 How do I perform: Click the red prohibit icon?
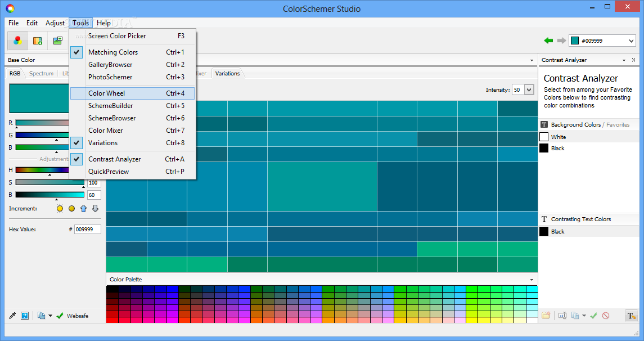(x=606, y=316)
